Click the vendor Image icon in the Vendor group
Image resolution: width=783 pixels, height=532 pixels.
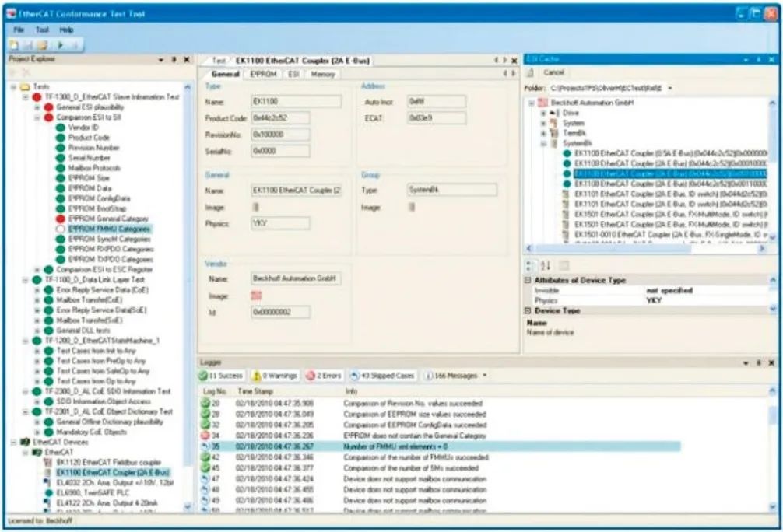pos(256,296)
